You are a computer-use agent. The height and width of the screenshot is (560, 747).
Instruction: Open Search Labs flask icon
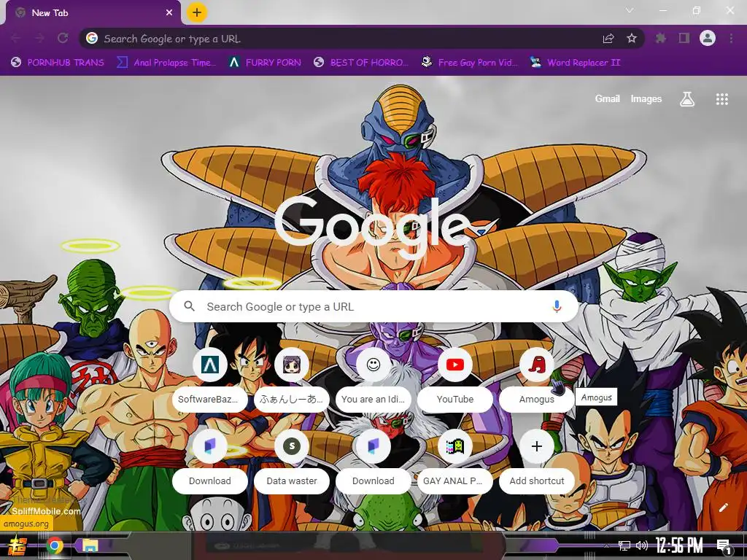point(687,99)
